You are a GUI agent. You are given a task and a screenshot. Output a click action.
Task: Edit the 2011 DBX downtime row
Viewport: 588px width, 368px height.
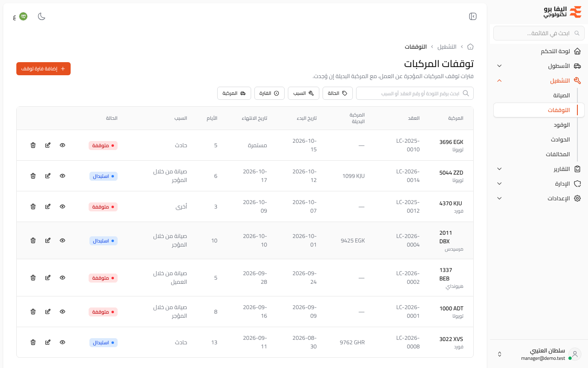(48, 240)
